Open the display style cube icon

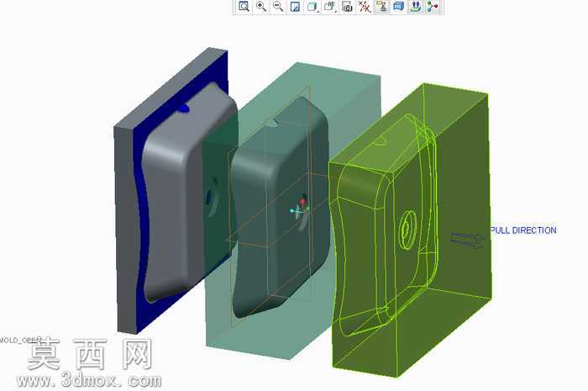[312, 7]
